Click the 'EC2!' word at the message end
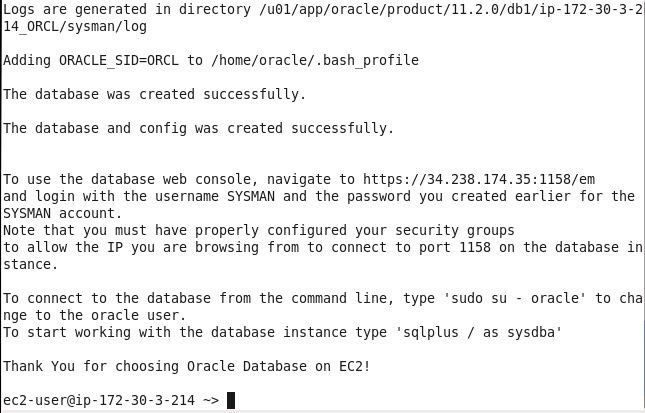Viewport: 645px width, 413px height. coord(355,366)
